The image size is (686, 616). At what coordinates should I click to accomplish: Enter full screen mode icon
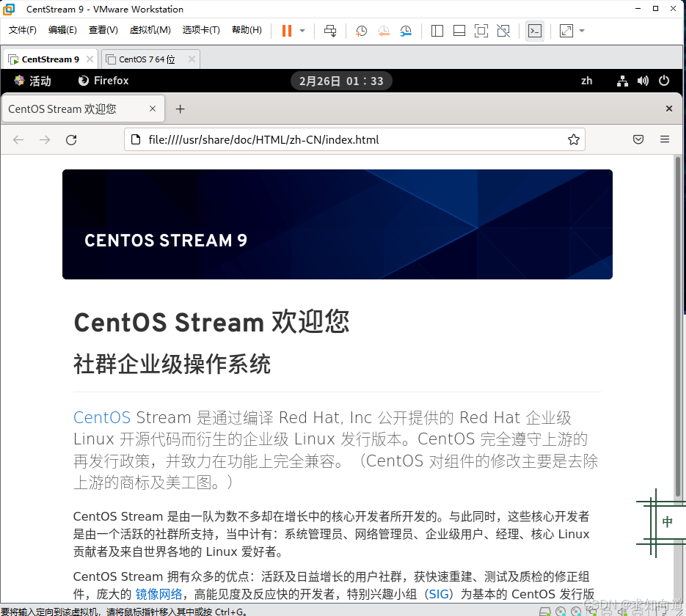point(481,31)
